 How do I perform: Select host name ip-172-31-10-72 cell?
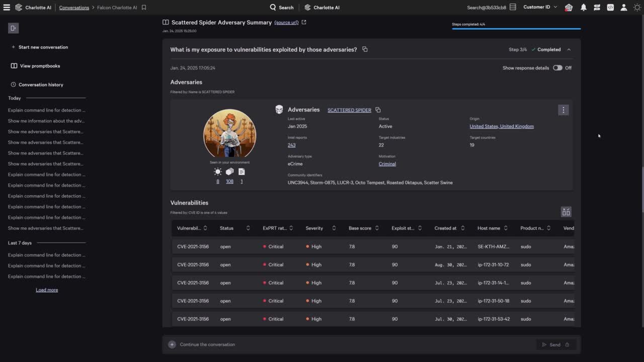click(493, 265)
